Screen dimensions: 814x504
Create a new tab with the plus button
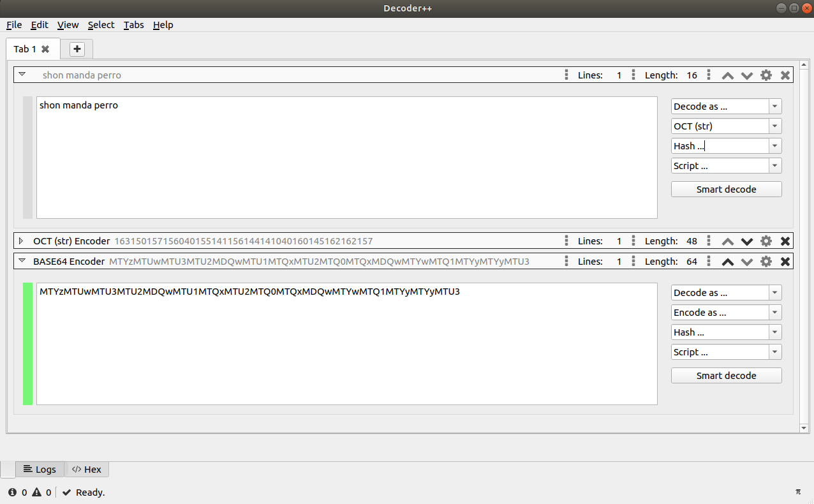point(77,48)
